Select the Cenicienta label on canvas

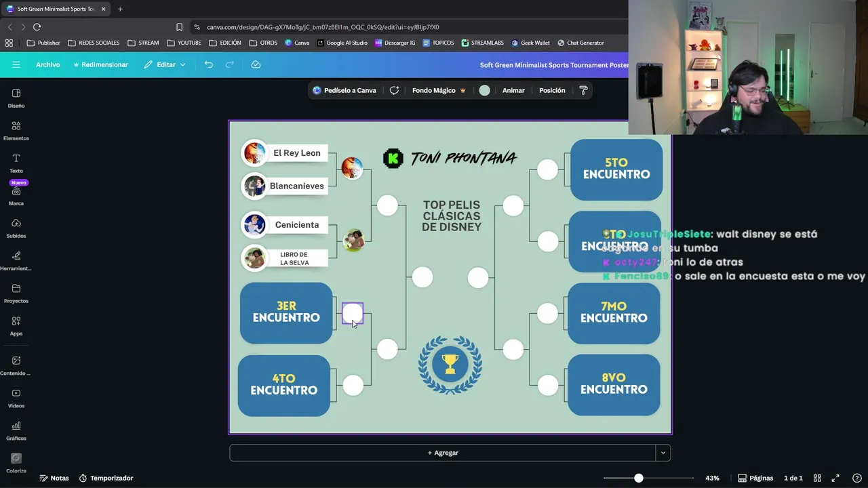(x=296, y=225)
